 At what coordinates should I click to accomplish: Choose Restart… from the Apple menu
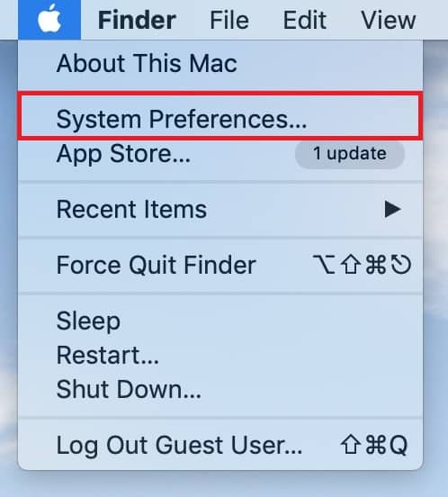point(220,355)
